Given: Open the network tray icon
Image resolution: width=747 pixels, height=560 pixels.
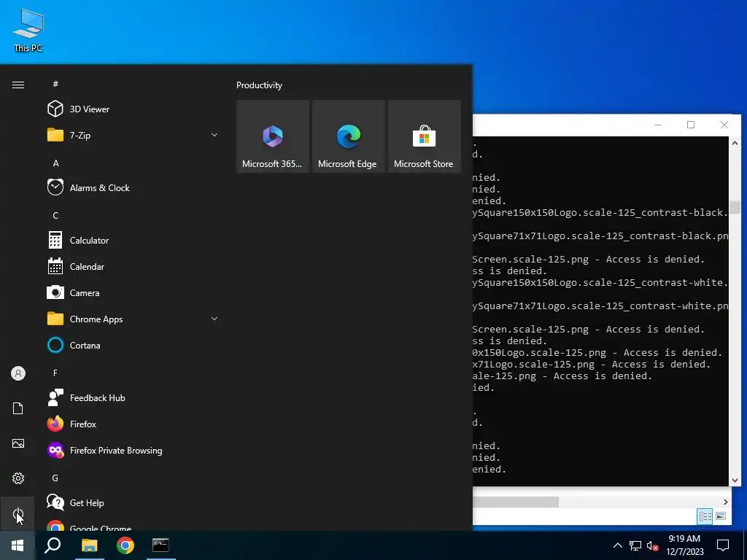Looking at the screenshot, I should coord(635,545).
